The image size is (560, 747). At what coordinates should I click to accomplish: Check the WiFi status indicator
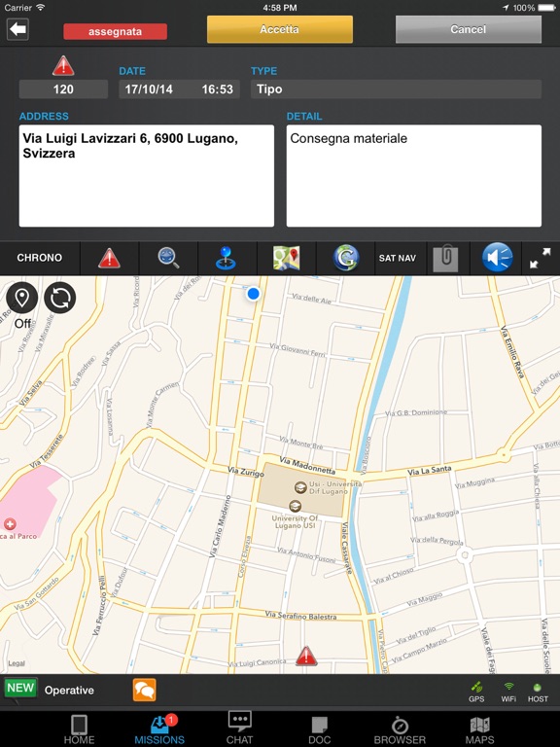pos(508,693)
